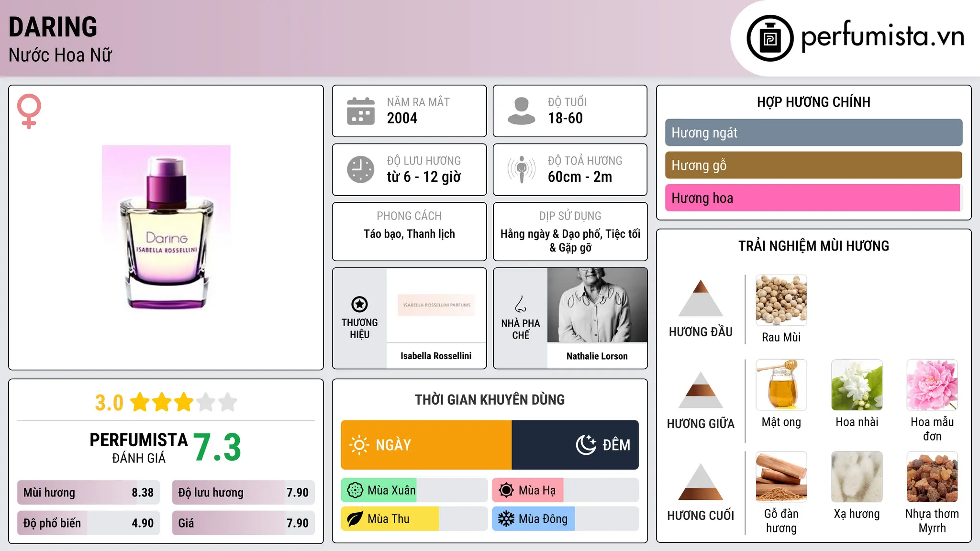The height and width of the screenshot is (551, 980).
Task: Click the sun icon in the Ngày bar
Action: (359, 445)
